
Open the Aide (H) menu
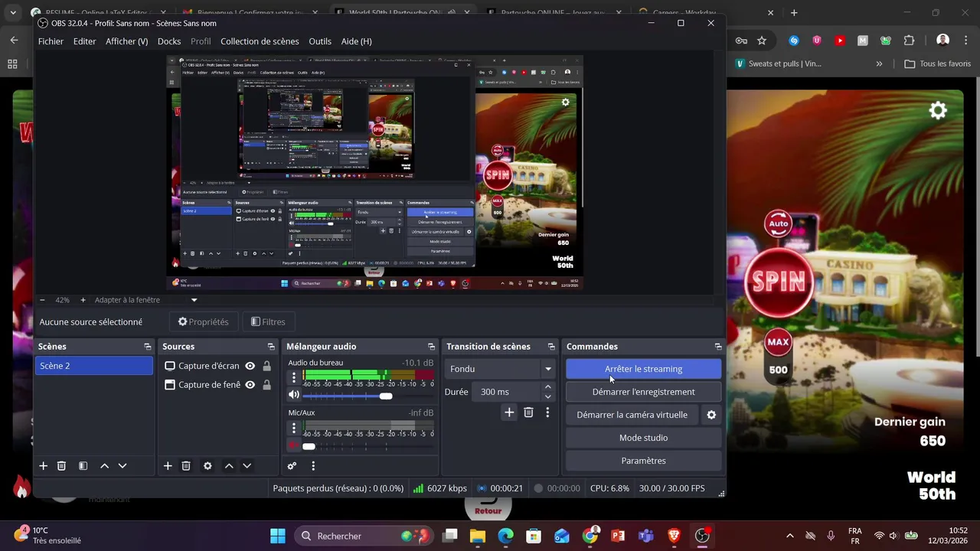[x=356, y=41]
